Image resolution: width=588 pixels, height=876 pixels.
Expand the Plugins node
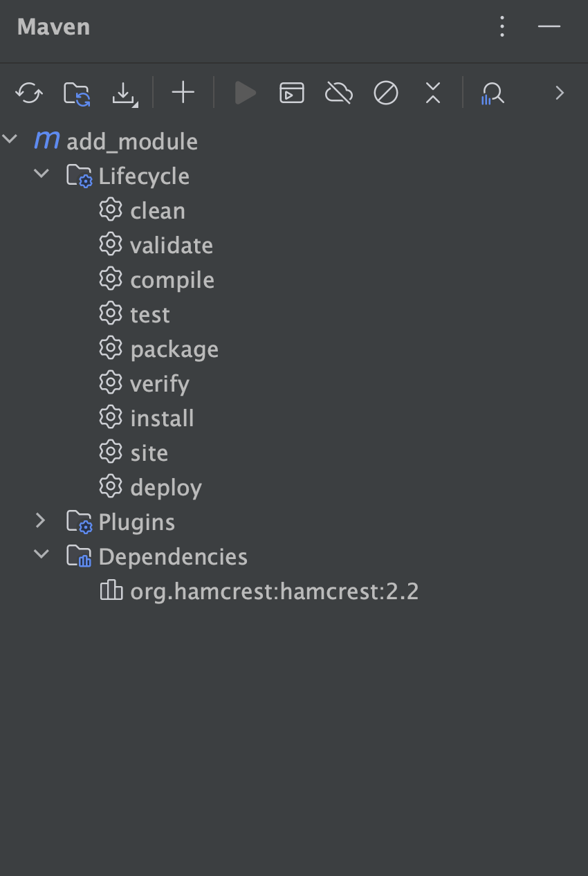click(40, 521)
